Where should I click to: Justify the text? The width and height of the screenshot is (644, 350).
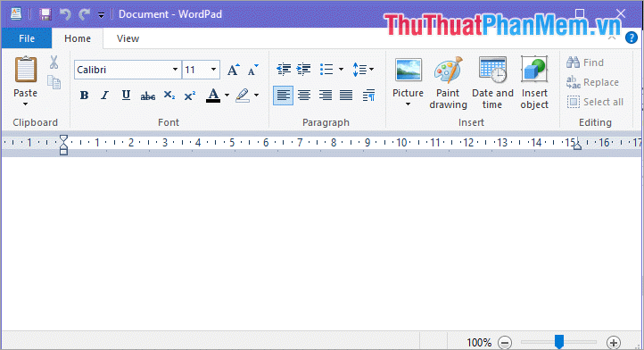(346, 96)
